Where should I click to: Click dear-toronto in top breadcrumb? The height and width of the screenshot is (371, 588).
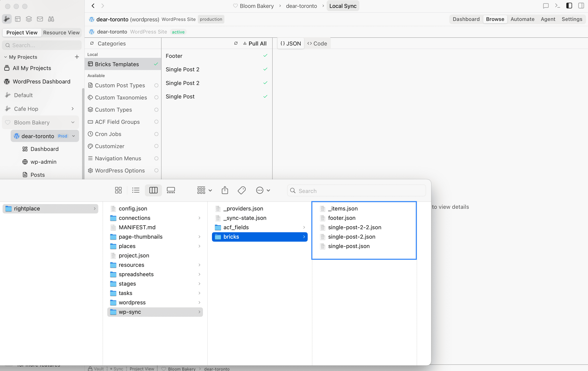(301, 6)
